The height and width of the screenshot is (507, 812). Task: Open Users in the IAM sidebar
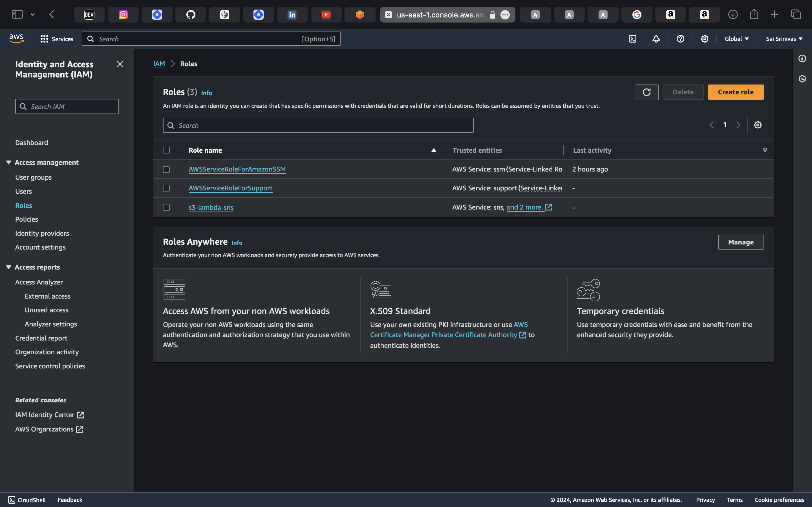tap(23, 192)
